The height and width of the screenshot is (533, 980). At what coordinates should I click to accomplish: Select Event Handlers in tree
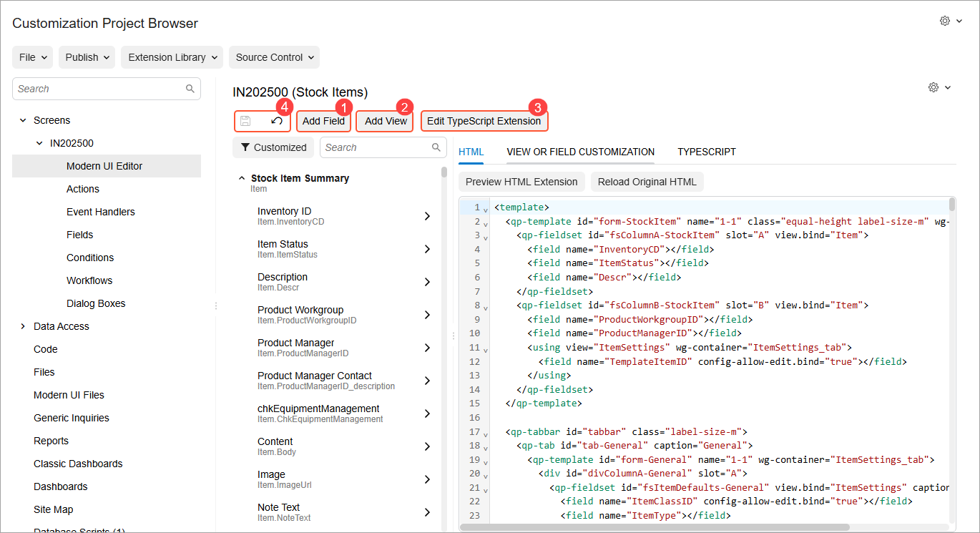[101, 212]
